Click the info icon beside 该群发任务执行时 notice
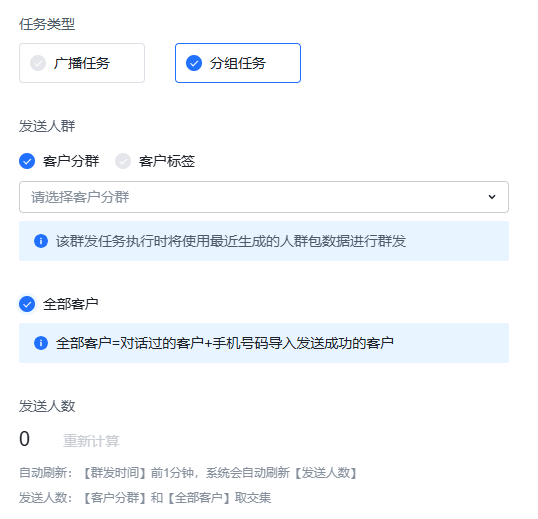Screen dimensions: 538x519 click(x=41, y=241)
